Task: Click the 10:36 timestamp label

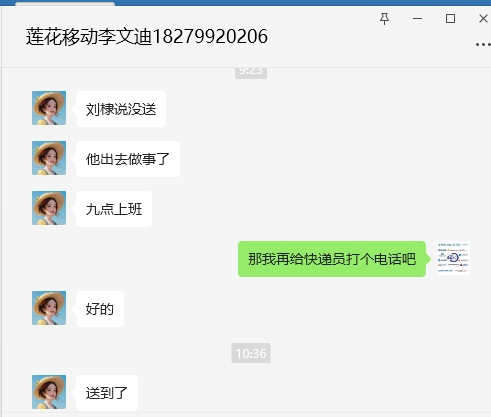Action: [251, 353]
